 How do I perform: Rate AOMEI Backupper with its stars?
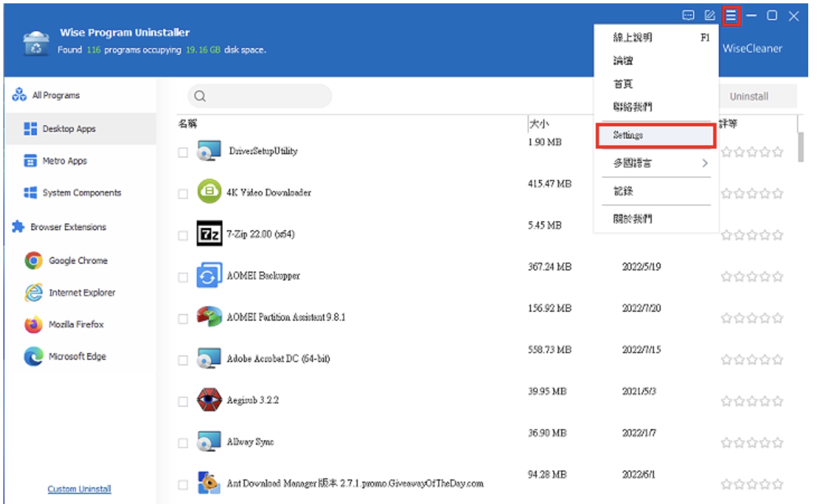tap(752, 277)
